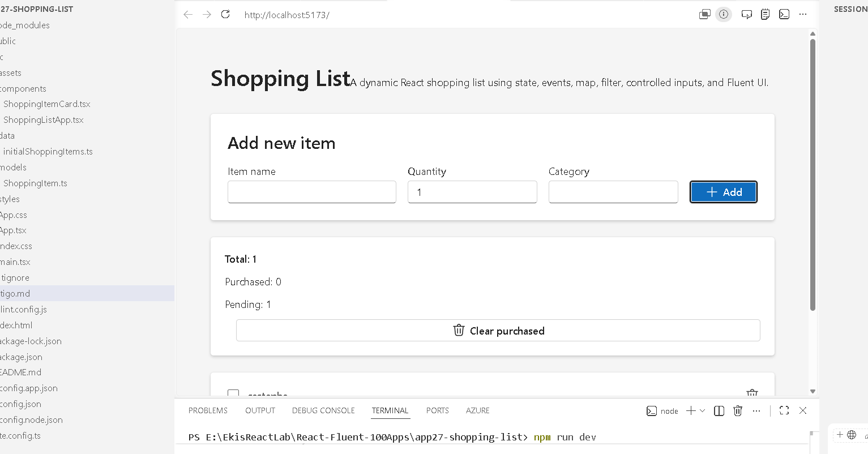Click the globe icon in the Session panel

pyautogui.click(x=852, y=435)
